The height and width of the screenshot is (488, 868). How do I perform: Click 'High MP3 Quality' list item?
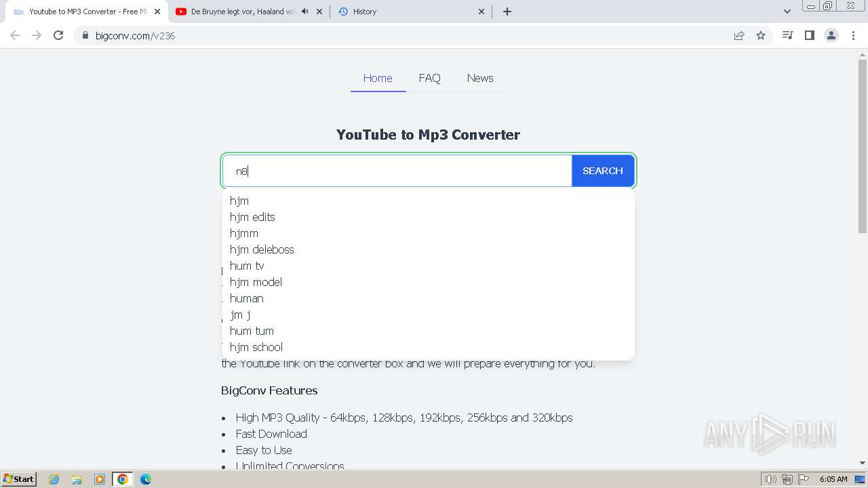[x=404, y=418]
